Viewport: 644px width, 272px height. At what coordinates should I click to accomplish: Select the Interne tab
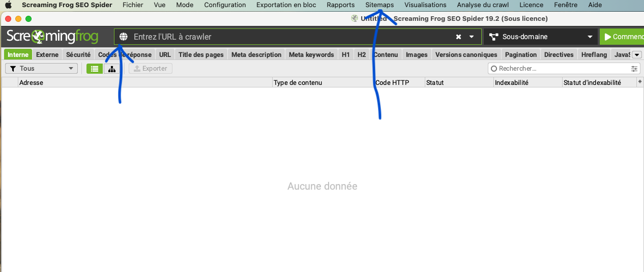tap(18, 54)
